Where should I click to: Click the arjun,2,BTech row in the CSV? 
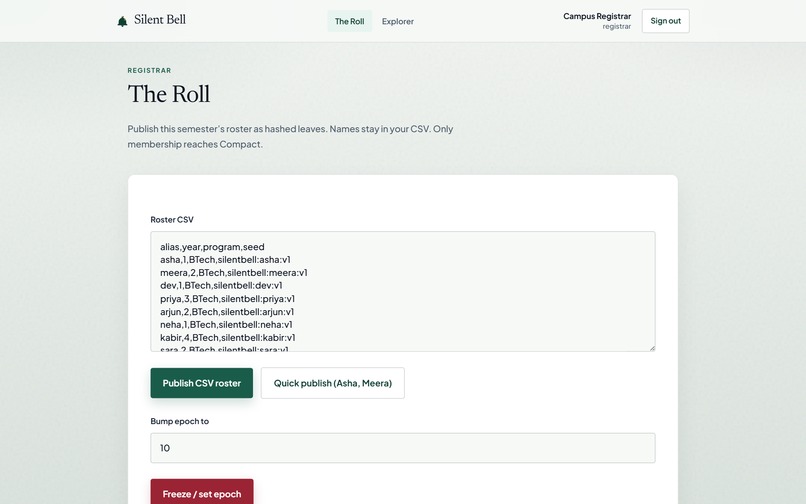[x=227, y=312]
